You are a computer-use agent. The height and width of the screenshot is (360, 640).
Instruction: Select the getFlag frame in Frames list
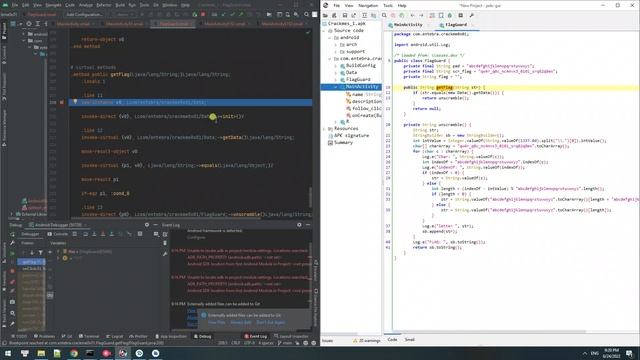click(31, 262)
